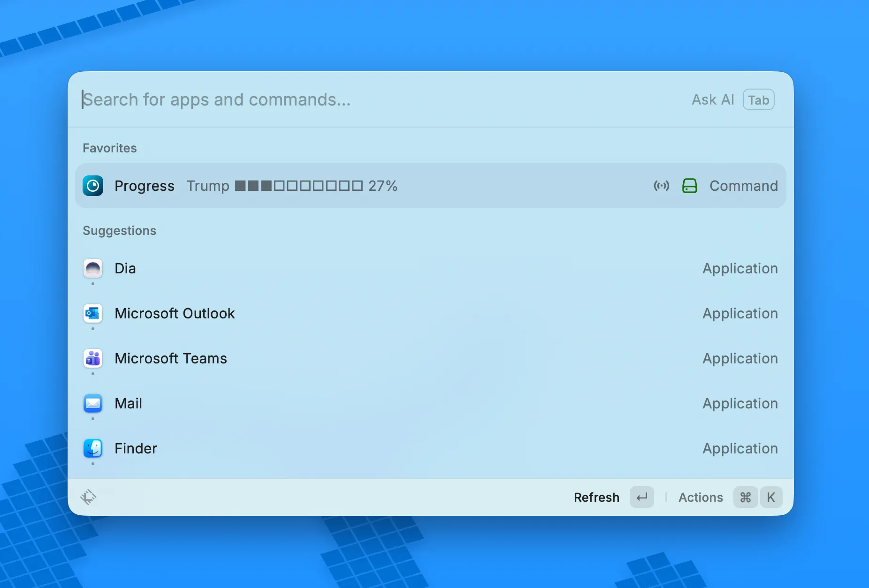Focus the search for apps and commands field
The height and width of the screenshot is (588, 869).
(375, 99)
